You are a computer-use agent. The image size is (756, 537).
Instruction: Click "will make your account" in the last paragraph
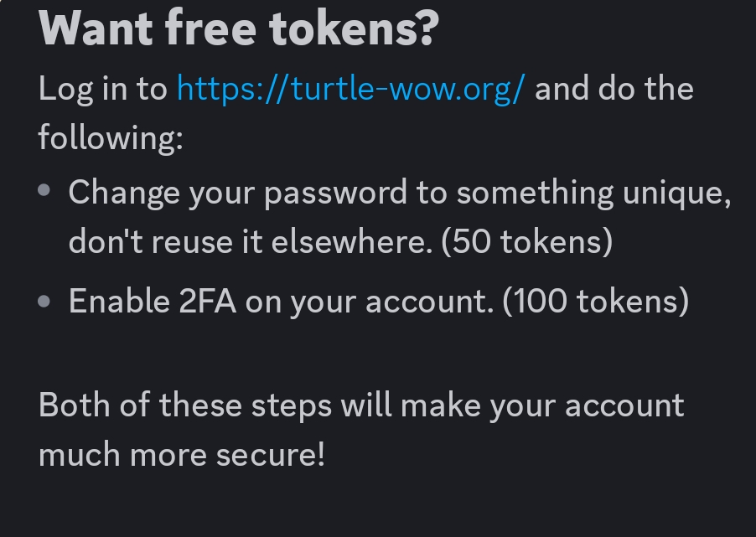(x=512, y=405)
